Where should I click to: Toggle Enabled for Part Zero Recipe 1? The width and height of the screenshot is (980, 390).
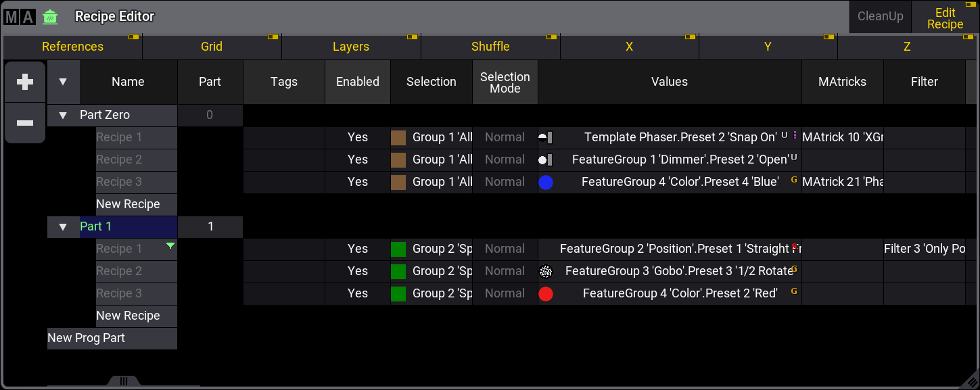point(357,137)
